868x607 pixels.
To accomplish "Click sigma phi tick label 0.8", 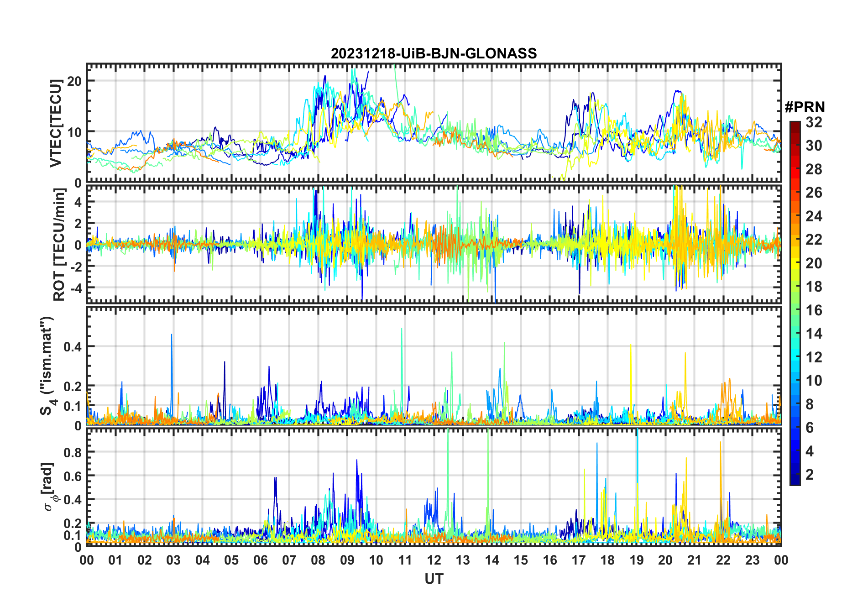I will (x=73, y=452).
